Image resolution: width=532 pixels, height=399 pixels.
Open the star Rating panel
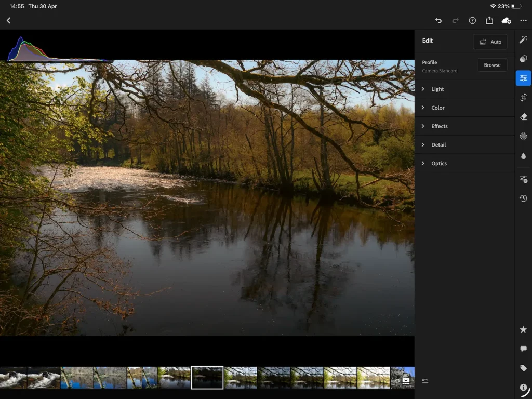(x=523, y=329)
